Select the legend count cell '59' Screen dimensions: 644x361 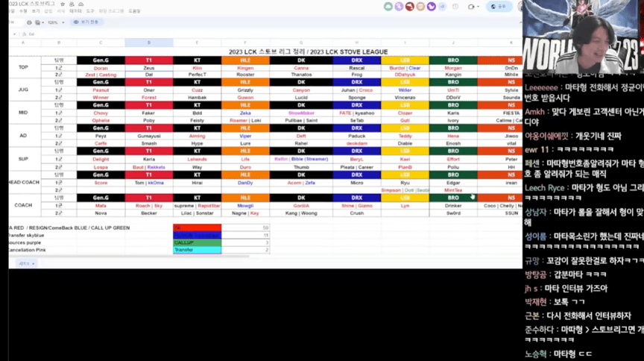pyautogui.click(x=245, y=227)
